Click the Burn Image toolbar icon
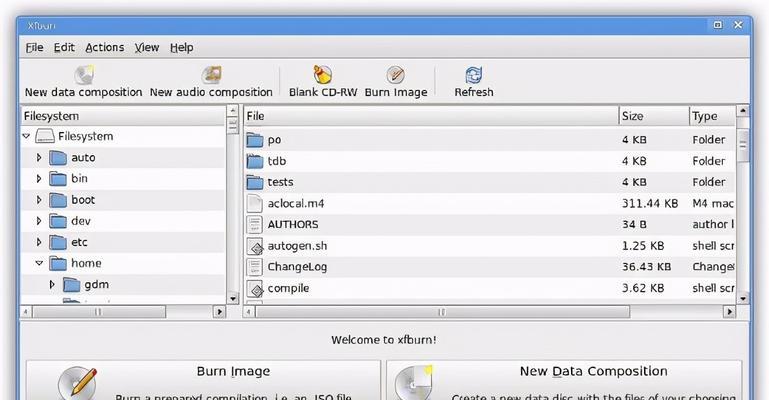The image size is (769, 400). point(396,75)
